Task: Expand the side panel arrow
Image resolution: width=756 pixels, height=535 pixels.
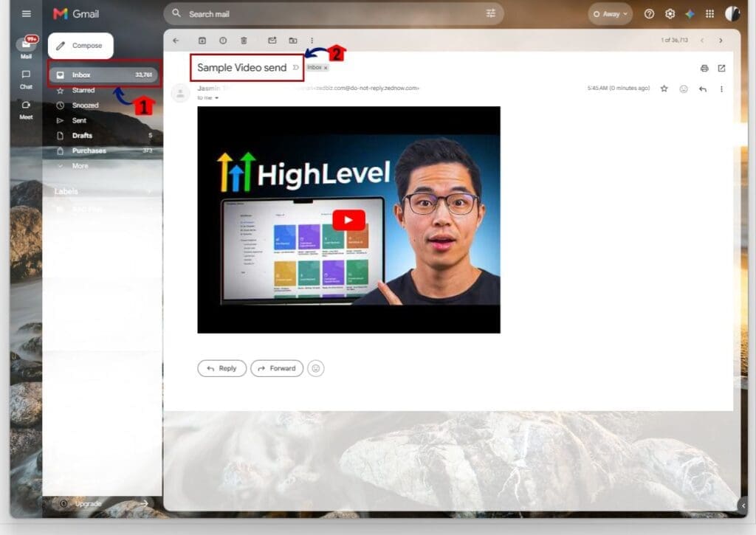Action: coord(743,505)
